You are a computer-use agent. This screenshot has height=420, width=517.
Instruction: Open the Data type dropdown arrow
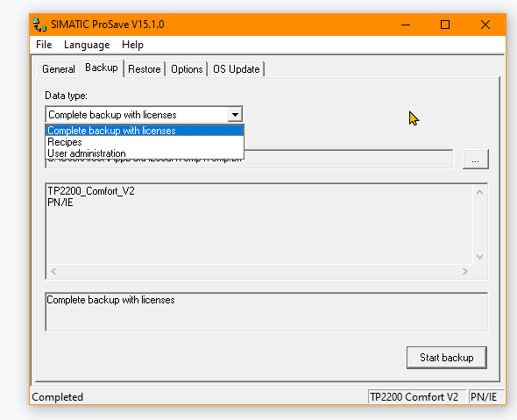(x=235, y=115)
